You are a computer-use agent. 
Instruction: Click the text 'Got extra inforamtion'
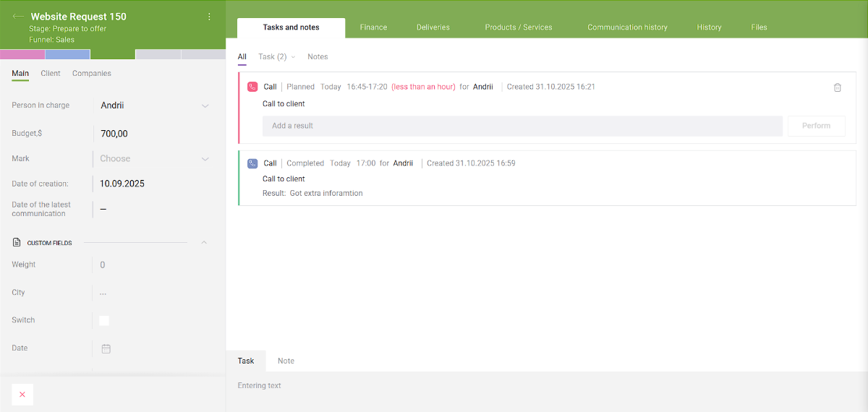(326, 194)
